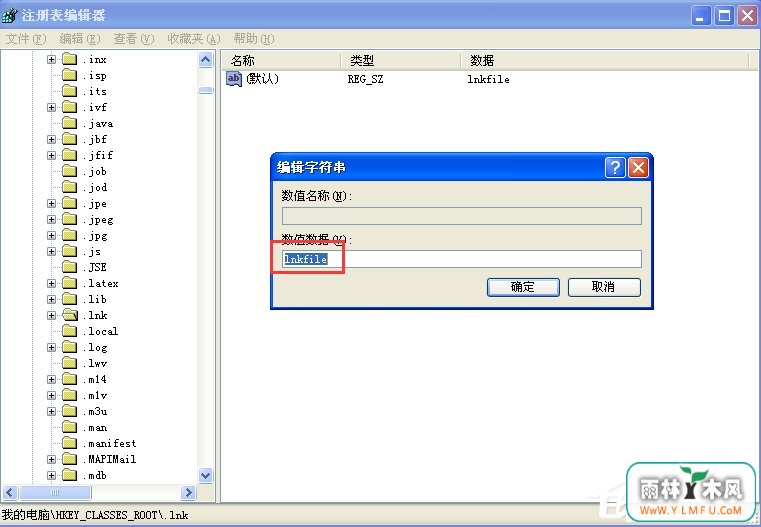
Task: Select the .java tree label
Action: 98,124
